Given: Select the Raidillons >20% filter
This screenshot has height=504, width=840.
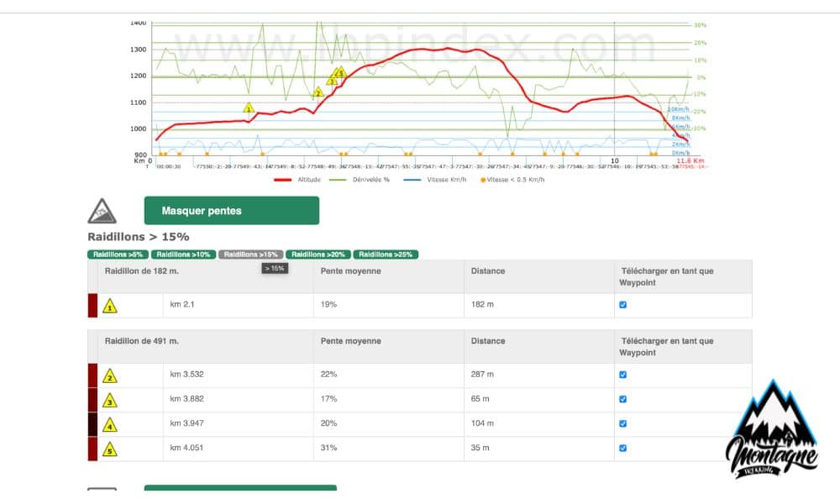Looking at the screenshot, I should (318, 255).
